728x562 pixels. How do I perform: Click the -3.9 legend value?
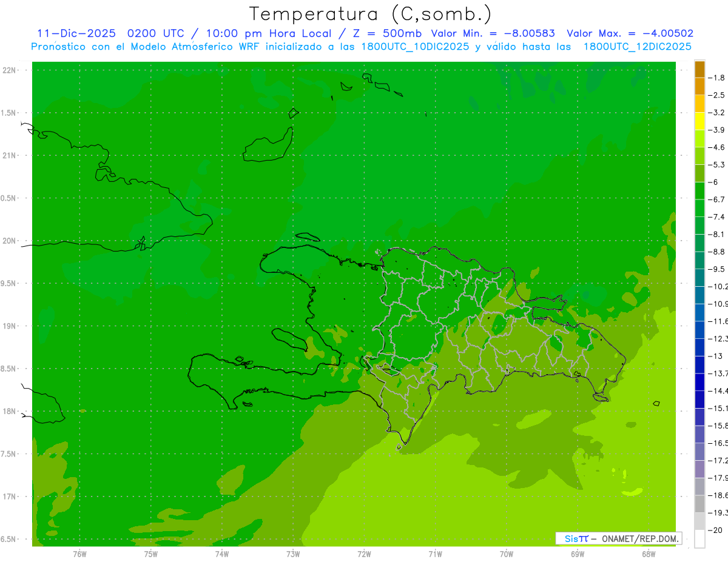[718, 130]
